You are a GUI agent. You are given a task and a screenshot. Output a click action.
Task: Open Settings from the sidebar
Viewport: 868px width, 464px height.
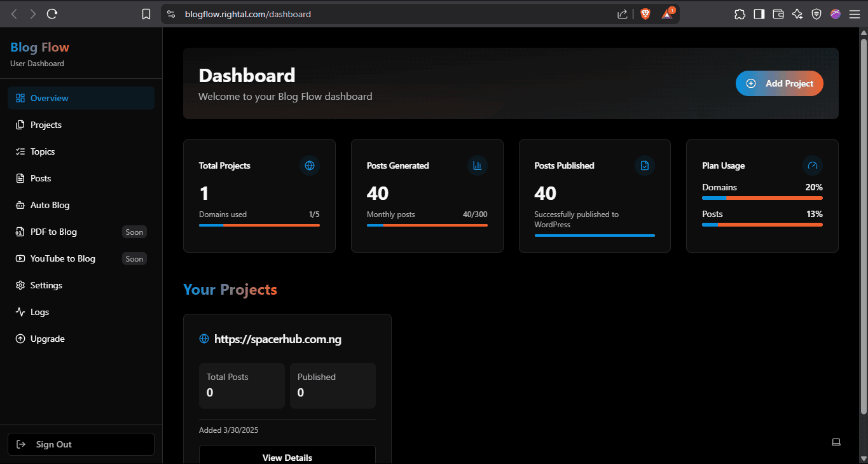(x=81, y=285)
